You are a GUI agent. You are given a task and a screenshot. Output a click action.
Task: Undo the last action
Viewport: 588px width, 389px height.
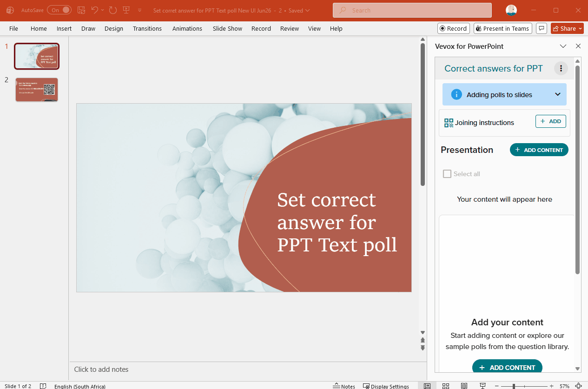point(95,10)
